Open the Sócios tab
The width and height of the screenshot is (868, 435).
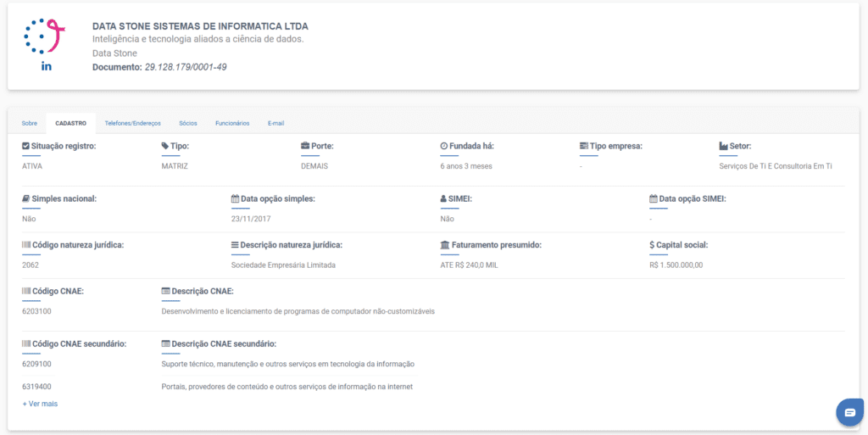(188, 124)
